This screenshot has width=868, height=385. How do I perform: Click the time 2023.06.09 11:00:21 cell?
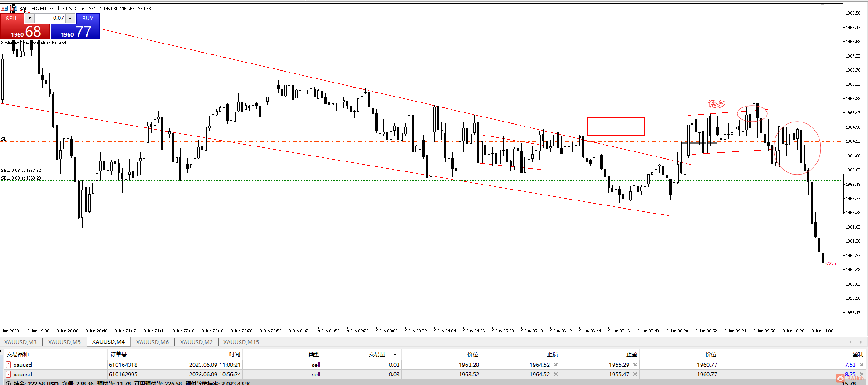tap(215, 365)
